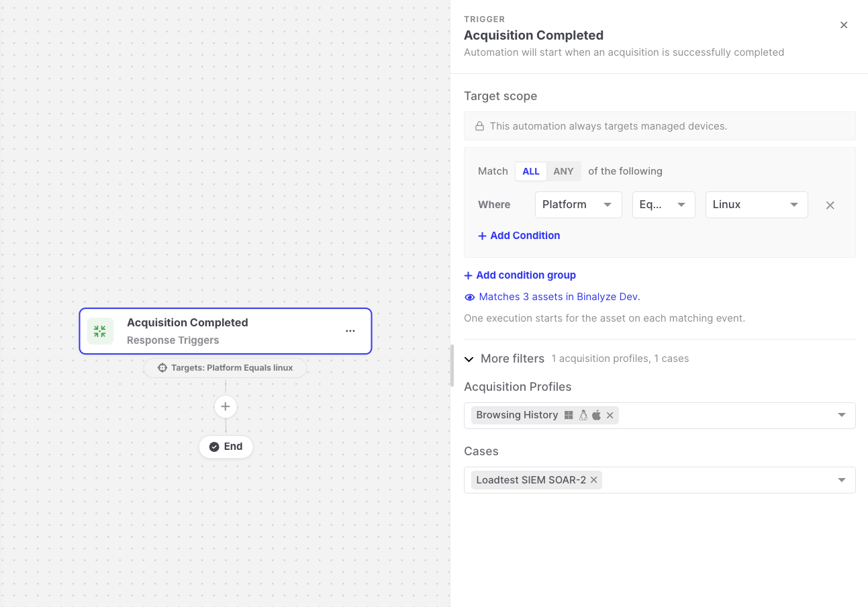Open the Platform field dropdown
The height and width of the screenshot is (607, 868).
point(578,205)
